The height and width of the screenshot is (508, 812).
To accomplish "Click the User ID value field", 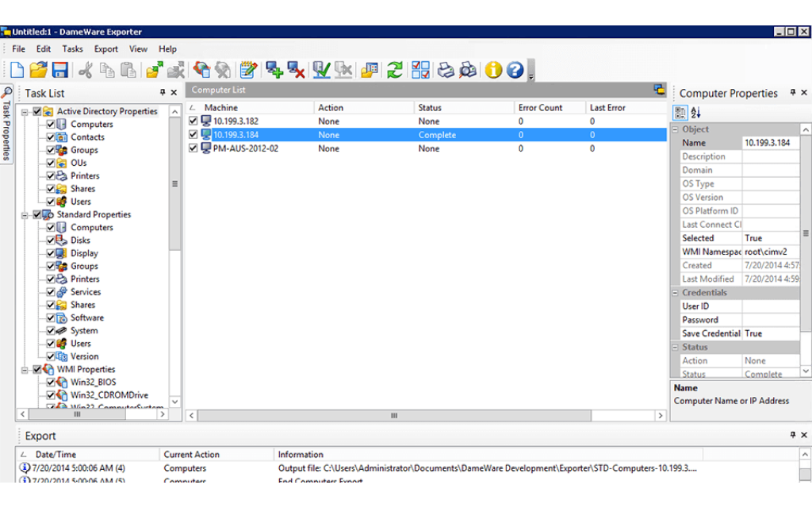I will coord(771,306).
